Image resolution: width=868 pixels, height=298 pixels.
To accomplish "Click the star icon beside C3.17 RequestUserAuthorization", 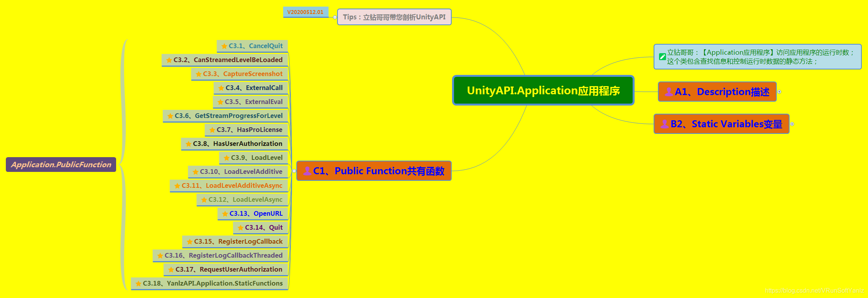I will (x=171, y=270).
